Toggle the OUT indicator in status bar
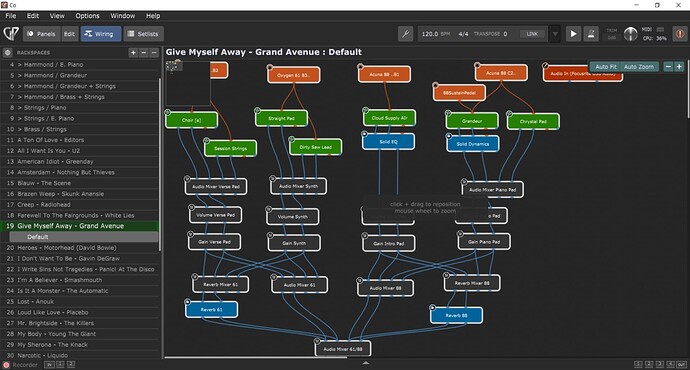This screenshot has width=690, height=370. [x=682, y=365]
